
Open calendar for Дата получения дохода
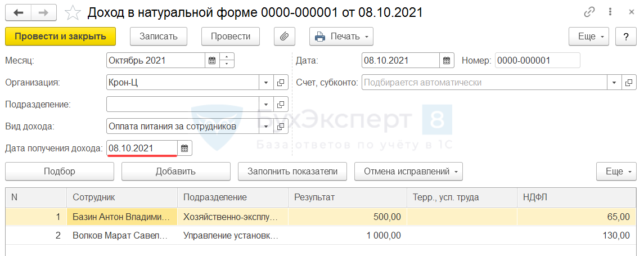click(x=185, y=148)
